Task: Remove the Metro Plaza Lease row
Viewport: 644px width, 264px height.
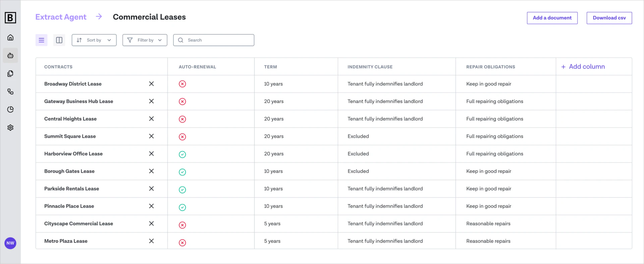Action: [x=151, y=241]
